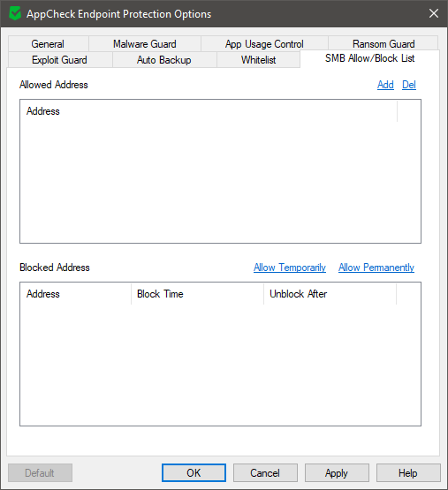The height and width of the screenshot is (490, 448).
Task: Click the Allow Permanently link
Action: pyautogui.click(x=376, y=268)
